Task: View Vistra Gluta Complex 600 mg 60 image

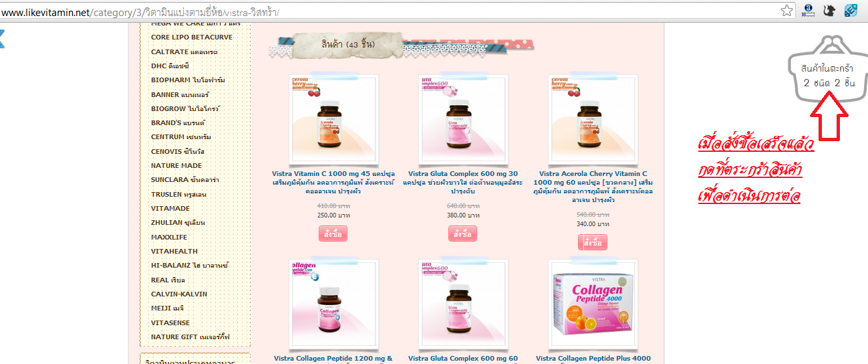Action: click(462, 304)
